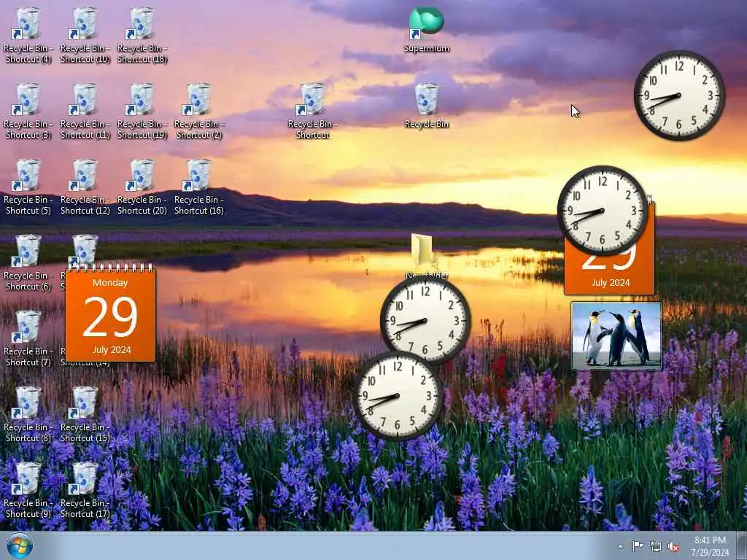747x560 pixels.
Task: Select the New folder icon on the desktop
Action: pos(422,250)
